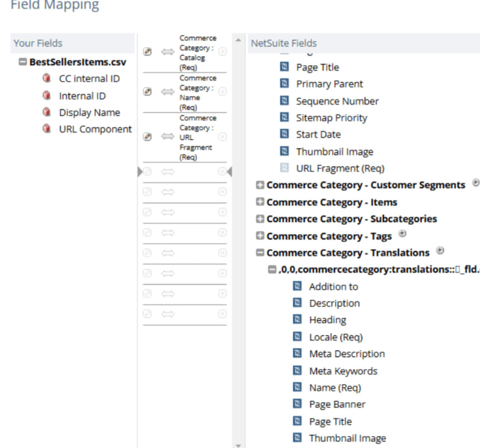Click the Your Fields panel header

click(72, 43)
